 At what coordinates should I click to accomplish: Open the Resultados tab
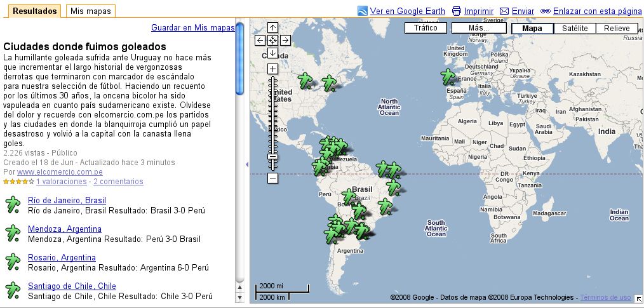pyautogui.click(x=34, y=11)
